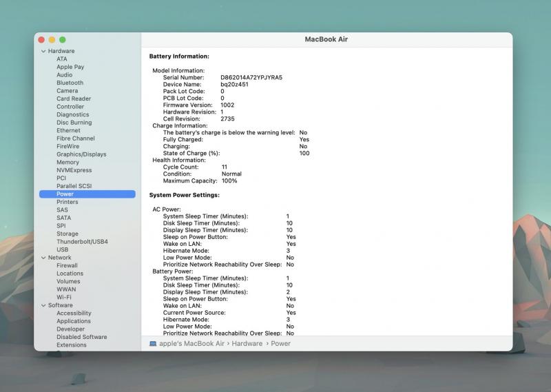Click the System Power Settings heading

click(x=185, y=195)
